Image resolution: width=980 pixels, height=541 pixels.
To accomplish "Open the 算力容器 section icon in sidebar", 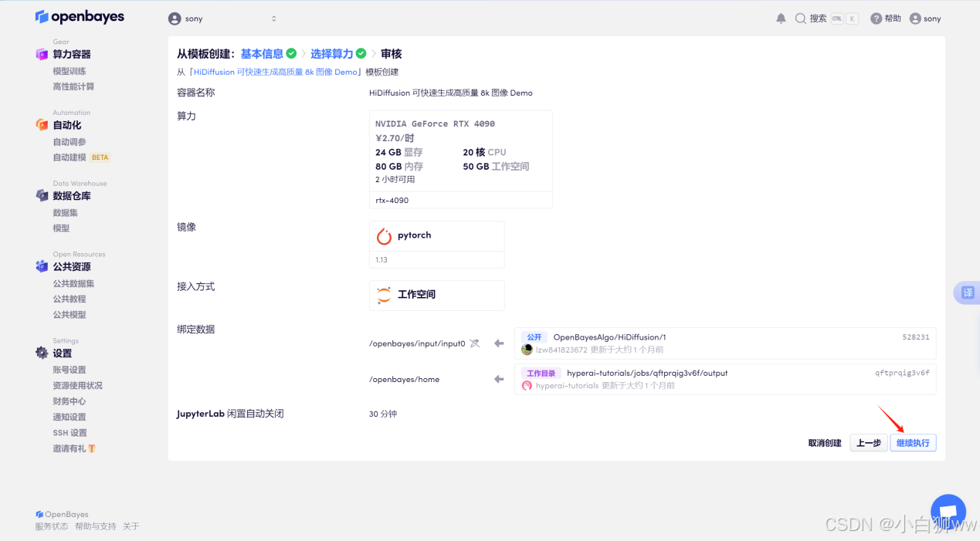I will (x=43, y=54).
